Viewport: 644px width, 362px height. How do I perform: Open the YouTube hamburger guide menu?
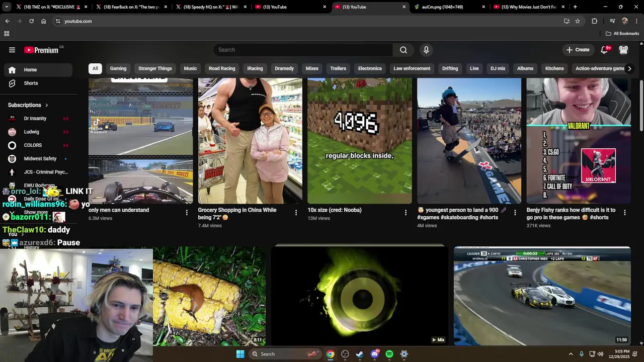tap(12, 50)
